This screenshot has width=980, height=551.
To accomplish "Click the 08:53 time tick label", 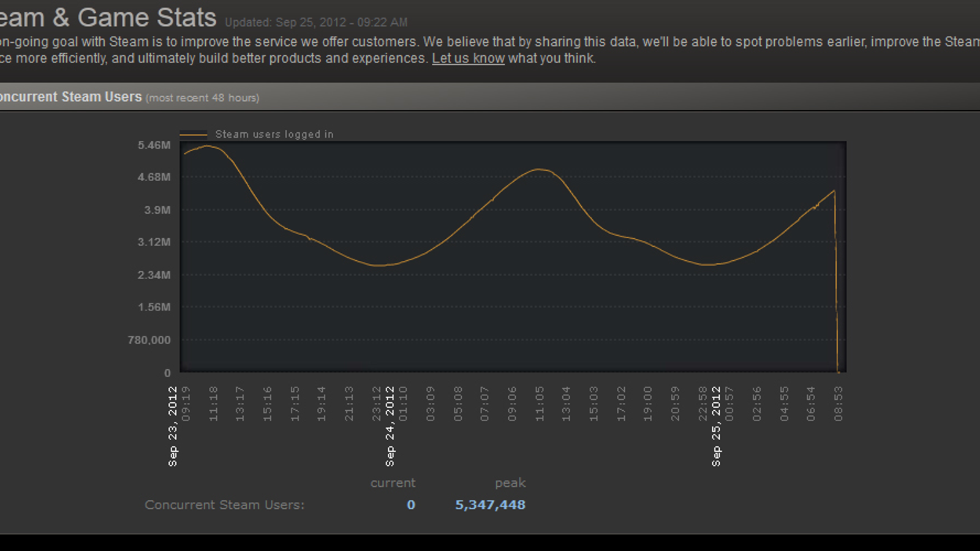I will pyautogui.click(x=839, y=403).
